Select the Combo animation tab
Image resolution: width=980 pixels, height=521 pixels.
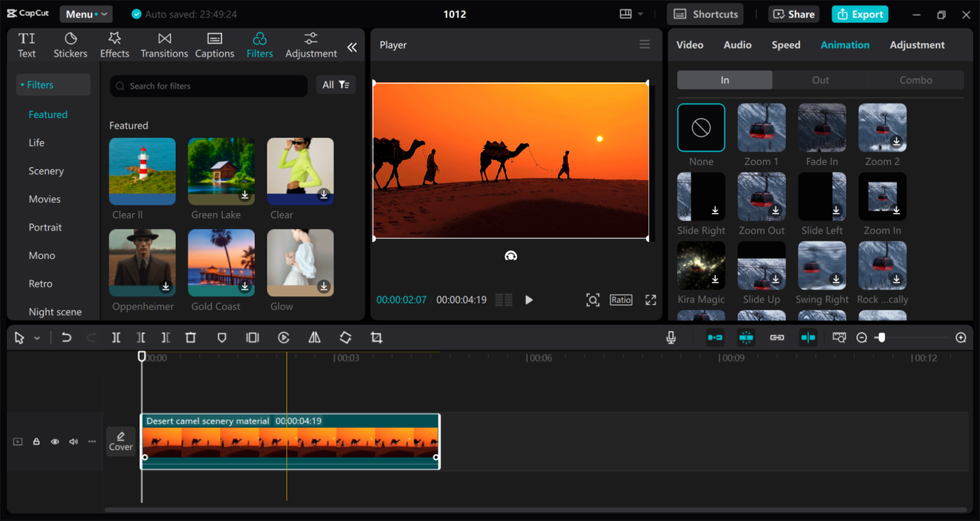[916, 80]
